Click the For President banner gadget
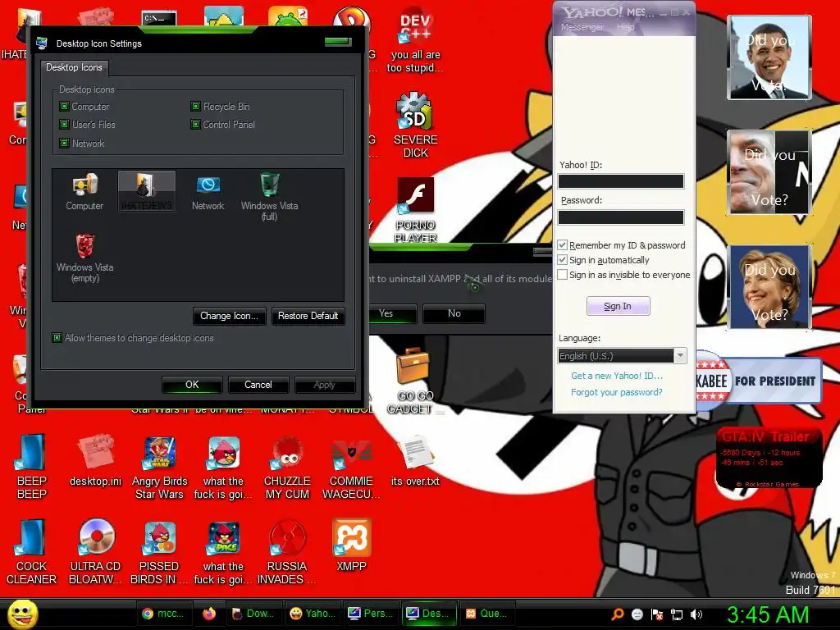This screenshot has height=630, width=840. (759, 381)
